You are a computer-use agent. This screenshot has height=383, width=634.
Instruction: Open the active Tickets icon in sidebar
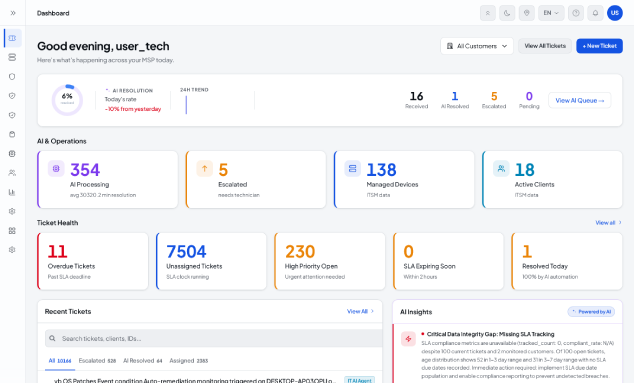[13, 38]
